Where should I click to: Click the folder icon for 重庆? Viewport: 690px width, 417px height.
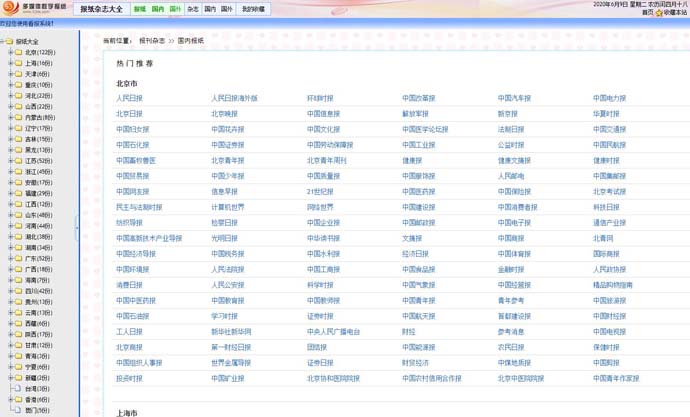coord(18,84)
